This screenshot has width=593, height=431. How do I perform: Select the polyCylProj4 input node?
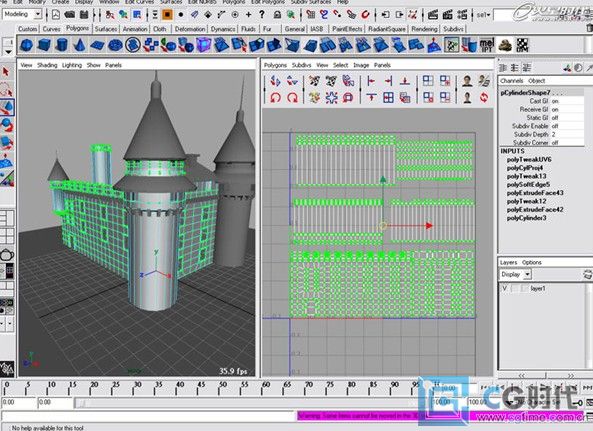point(525,168)
